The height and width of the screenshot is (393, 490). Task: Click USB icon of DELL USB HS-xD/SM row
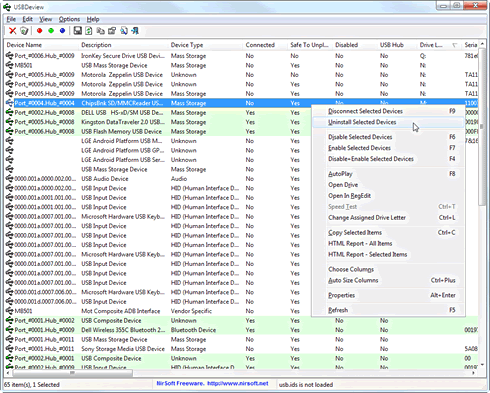click(x=10, y=113)
